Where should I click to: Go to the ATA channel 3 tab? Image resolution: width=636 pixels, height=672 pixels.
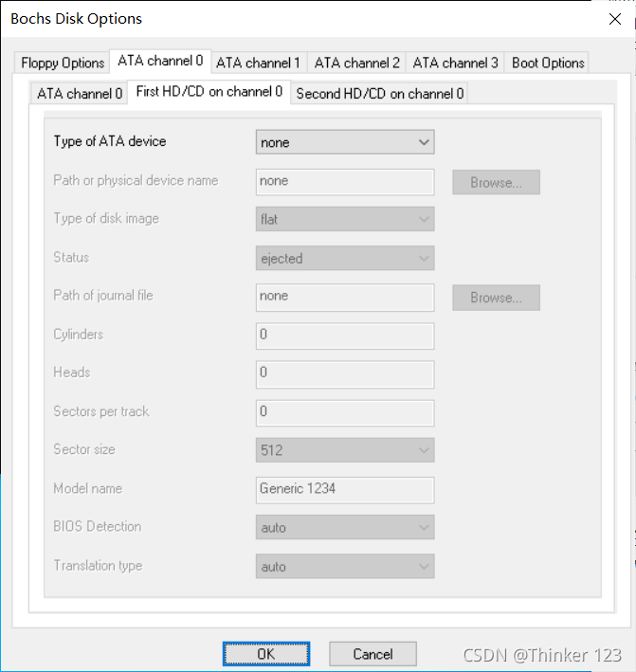click(455, 63)
